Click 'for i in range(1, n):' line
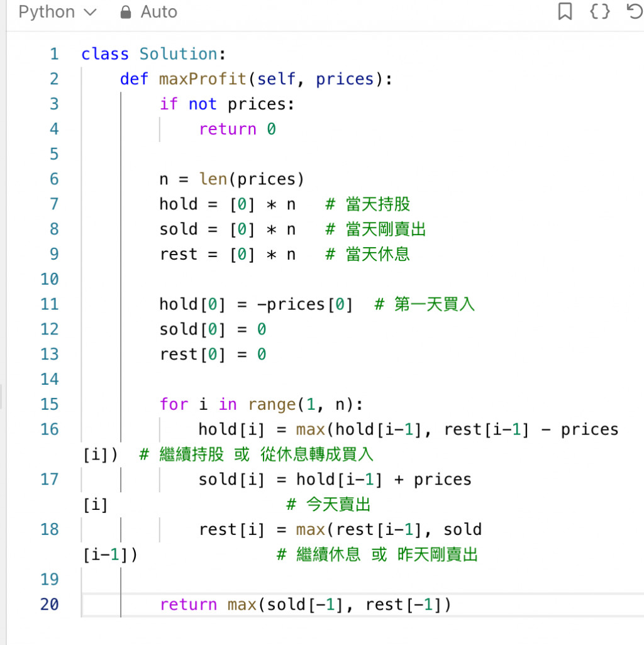This screenshot has height=645, width=644. (261, 404)
